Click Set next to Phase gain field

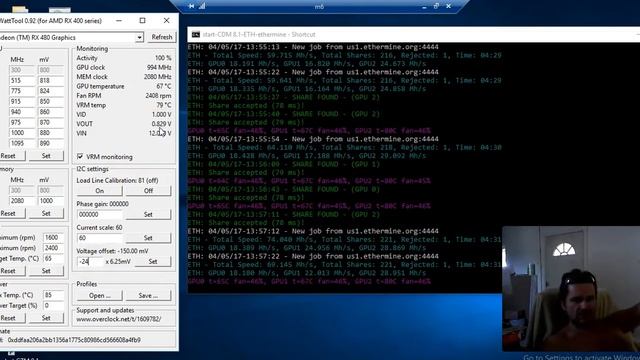tap(148, 214)
